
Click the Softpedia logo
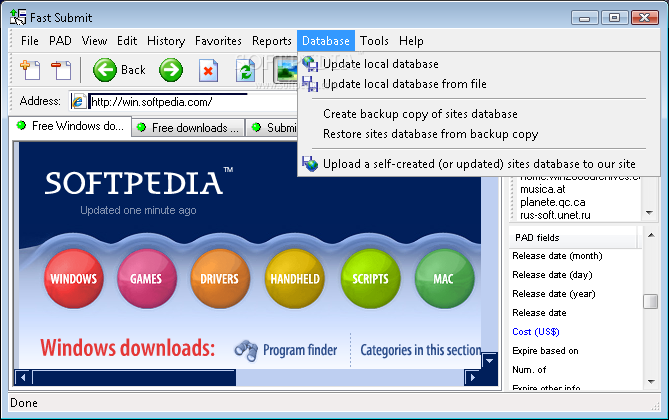139,183
